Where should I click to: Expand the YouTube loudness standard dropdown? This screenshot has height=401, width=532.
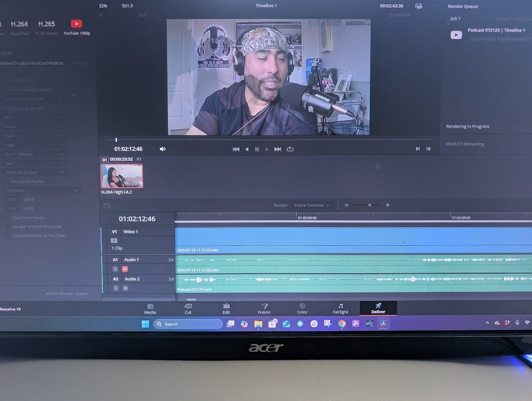[42, 191]
